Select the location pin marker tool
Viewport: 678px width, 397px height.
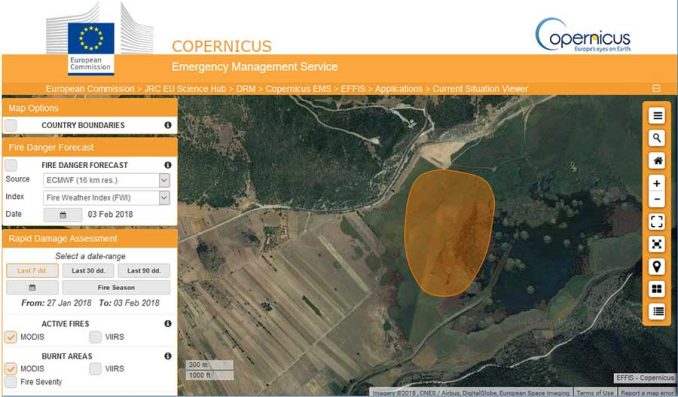(x=657, y=267)
